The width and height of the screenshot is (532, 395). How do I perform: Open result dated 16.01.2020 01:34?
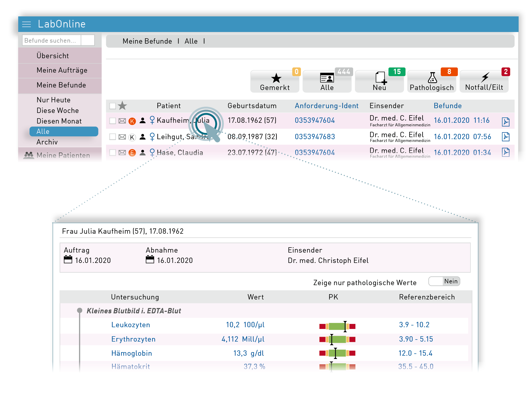tap(462, 153)
